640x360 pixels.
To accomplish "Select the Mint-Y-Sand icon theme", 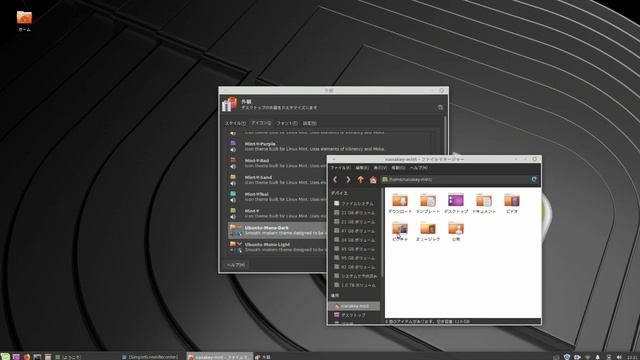I will (x=278, y=180).
